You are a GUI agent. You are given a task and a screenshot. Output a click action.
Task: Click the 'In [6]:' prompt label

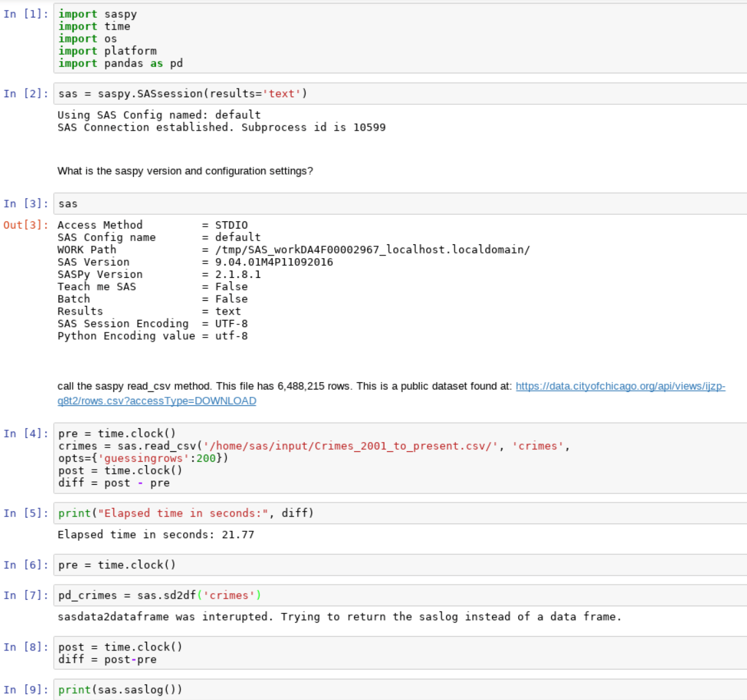tap(26, 565)
